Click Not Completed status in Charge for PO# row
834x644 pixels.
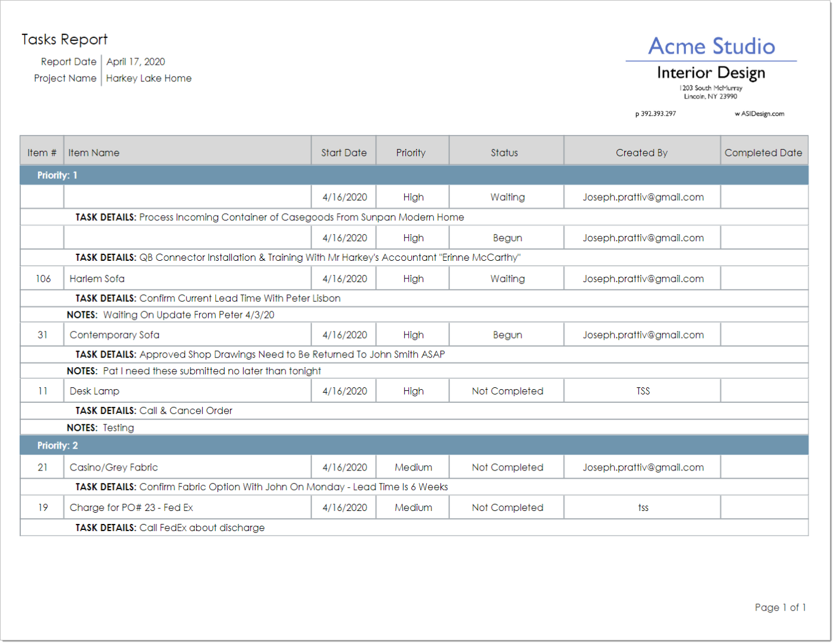click(x=507, y=508)
